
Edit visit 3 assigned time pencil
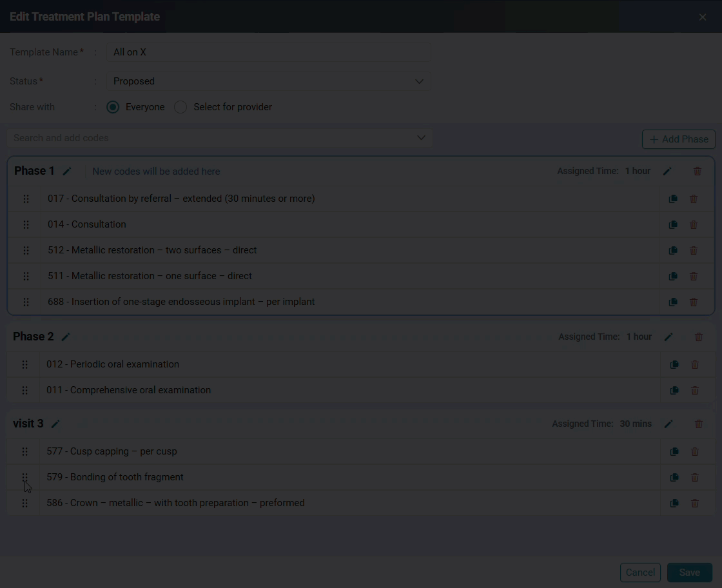pyautogui.click(x=668, y=424)
